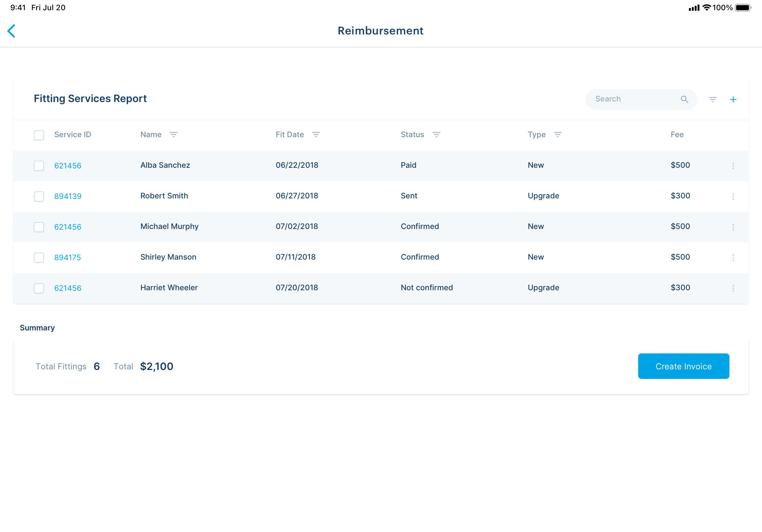Open service ID 621456 for Harriet Wheeler
Viewport: 762px width, 532px height.
point(68,288)
